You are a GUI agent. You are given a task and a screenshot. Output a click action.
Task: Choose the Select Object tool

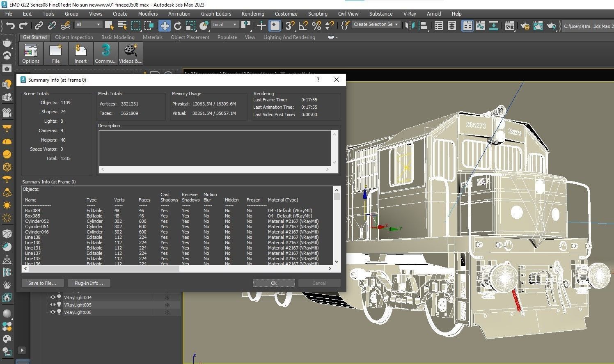pyautogui.click(x=109, y=26)
